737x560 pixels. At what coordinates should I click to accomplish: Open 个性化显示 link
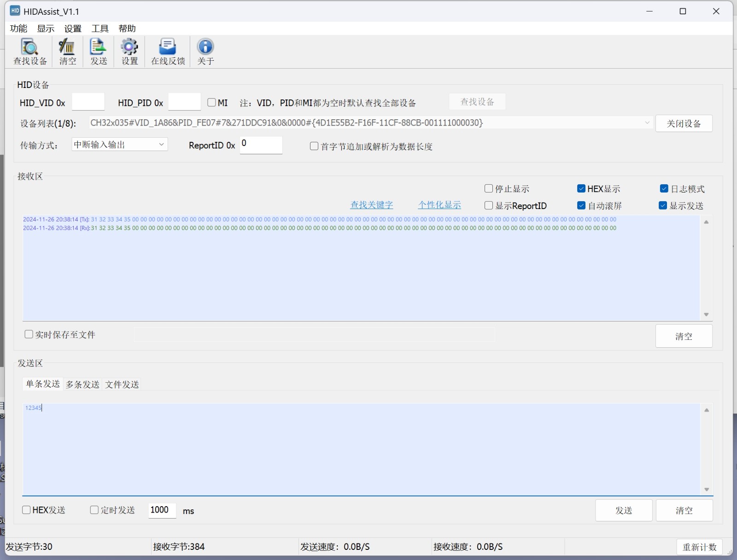coord(439,205)
